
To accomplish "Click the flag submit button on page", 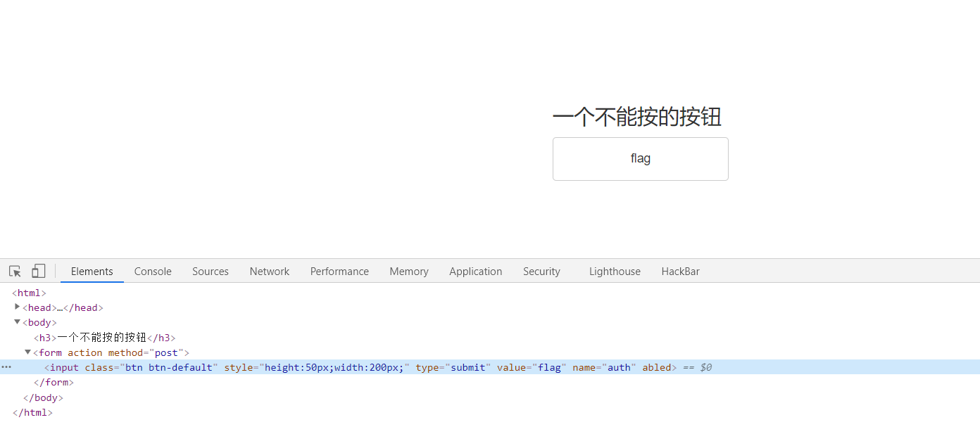I will (640, 159).
